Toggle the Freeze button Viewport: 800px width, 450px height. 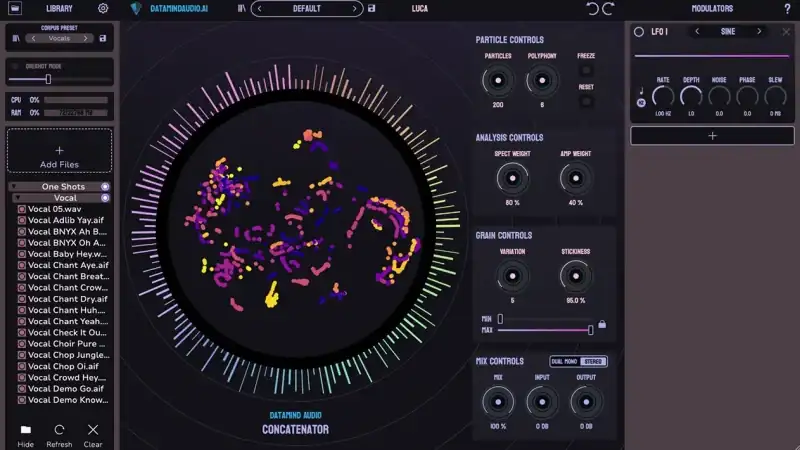pyautogui.click(x=586, y=70)
